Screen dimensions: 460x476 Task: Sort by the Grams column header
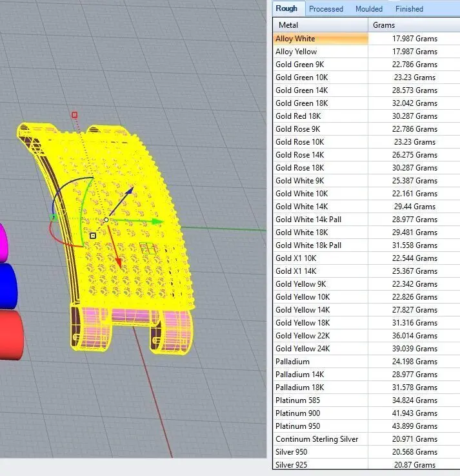coord(414,25)
